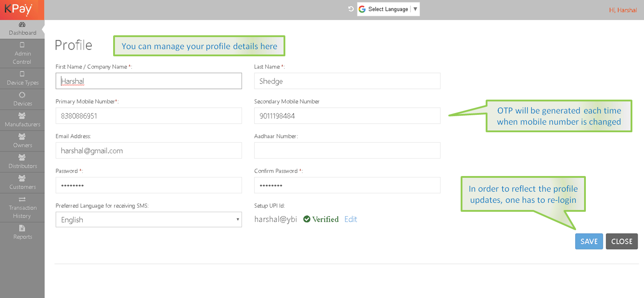Expand Preferred Language for SMS dropdown
644x298 pixels.
click(148, 220)
